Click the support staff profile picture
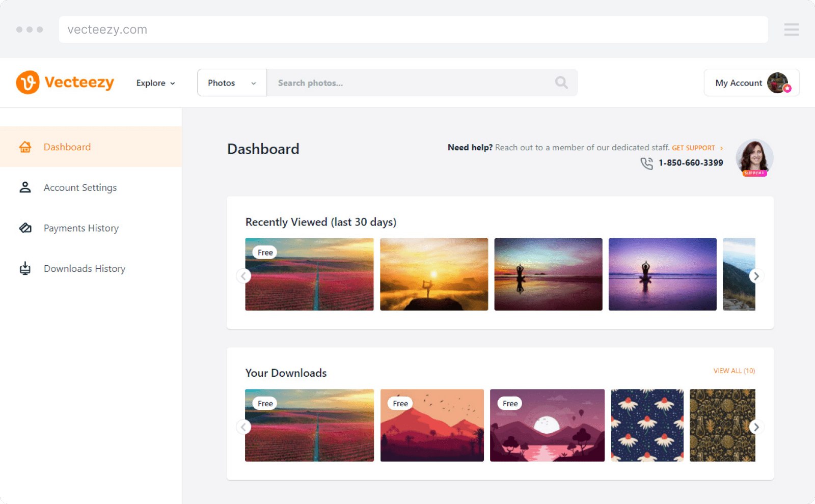This screenshot has width=815, height=504. pyautogui.click(x=754, y=158)
